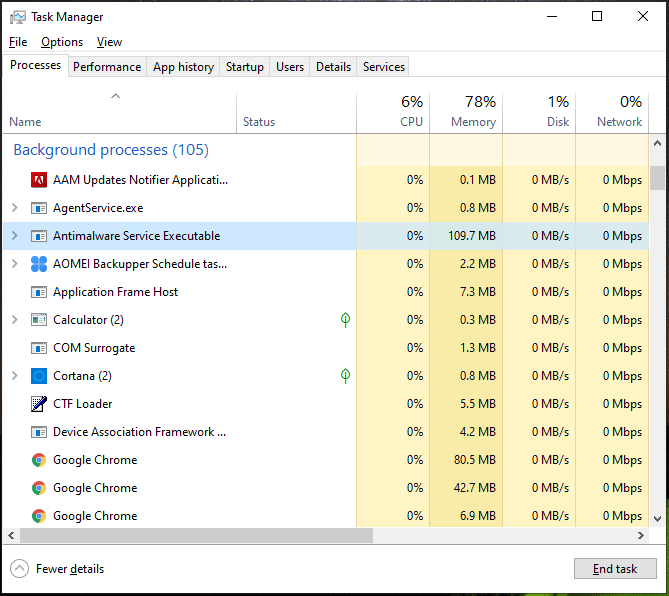Click the Background processes (105) heading
The image size is (669, 596).
111,150
